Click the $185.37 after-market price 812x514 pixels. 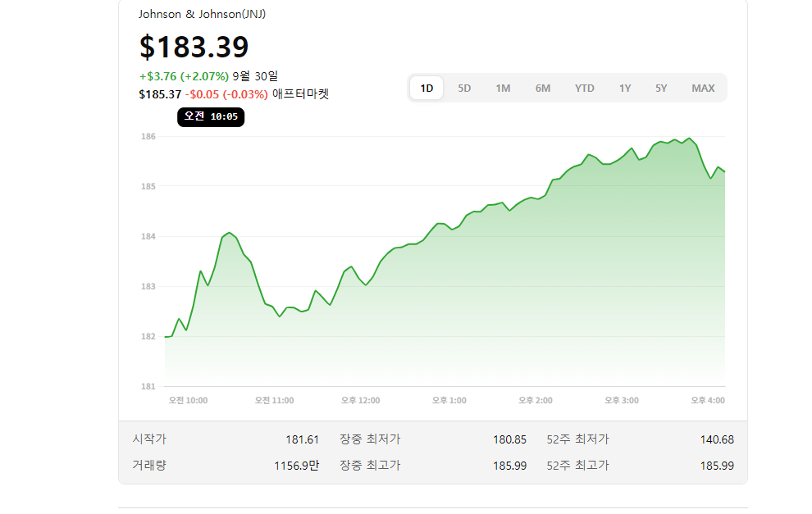[x=160, y=94]
